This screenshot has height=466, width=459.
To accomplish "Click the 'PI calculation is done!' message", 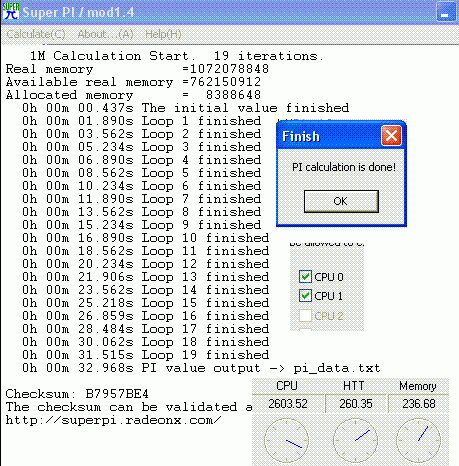I will (x=344, y=167).
